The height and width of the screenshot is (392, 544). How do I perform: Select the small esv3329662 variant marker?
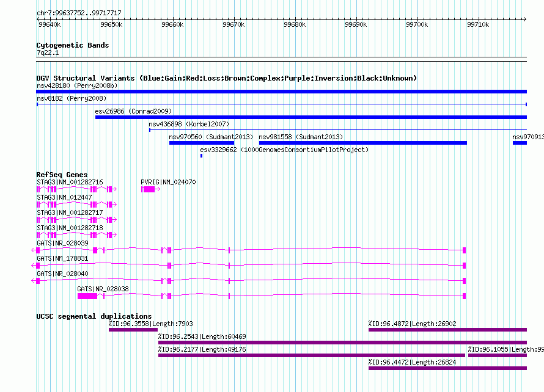(x=201, y=156)
